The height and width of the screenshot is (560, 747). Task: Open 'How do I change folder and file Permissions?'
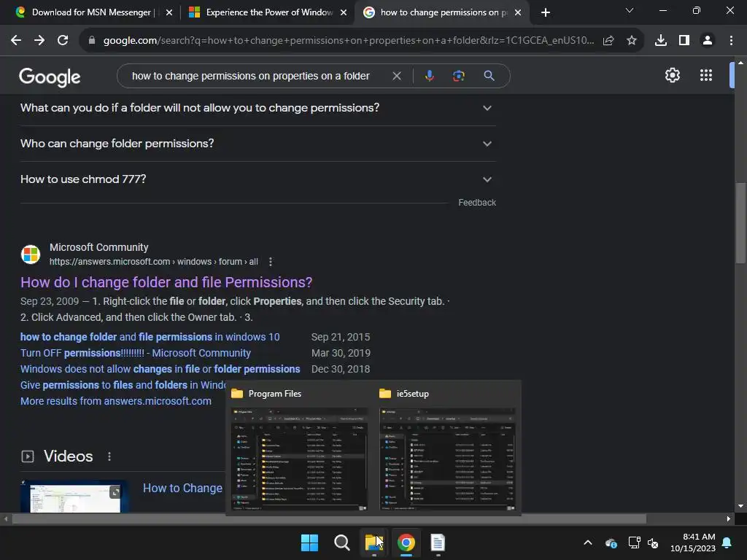(166, 282)
